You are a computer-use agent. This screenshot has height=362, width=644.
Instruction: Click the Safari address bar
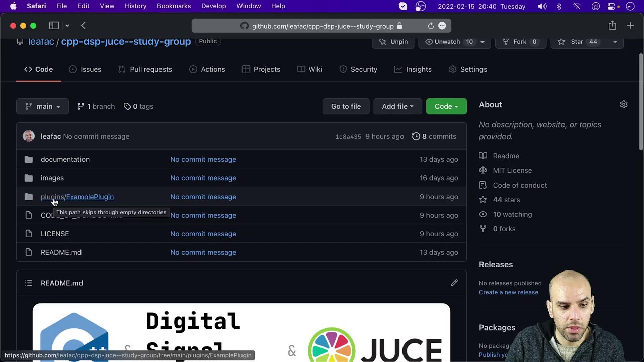(321, 26)
